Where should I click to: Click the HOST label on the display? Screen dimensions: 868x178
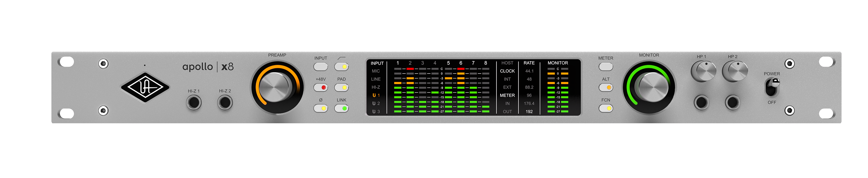[x=507, y=63]
